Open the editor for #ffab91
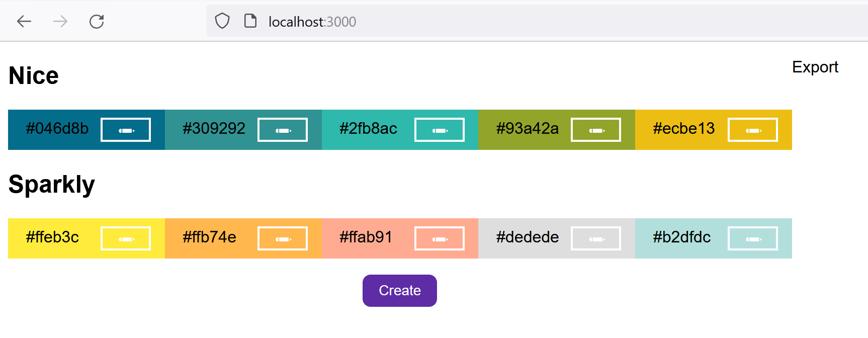The height and width of the screenshot is (338, 868). (x=440, y=239)
